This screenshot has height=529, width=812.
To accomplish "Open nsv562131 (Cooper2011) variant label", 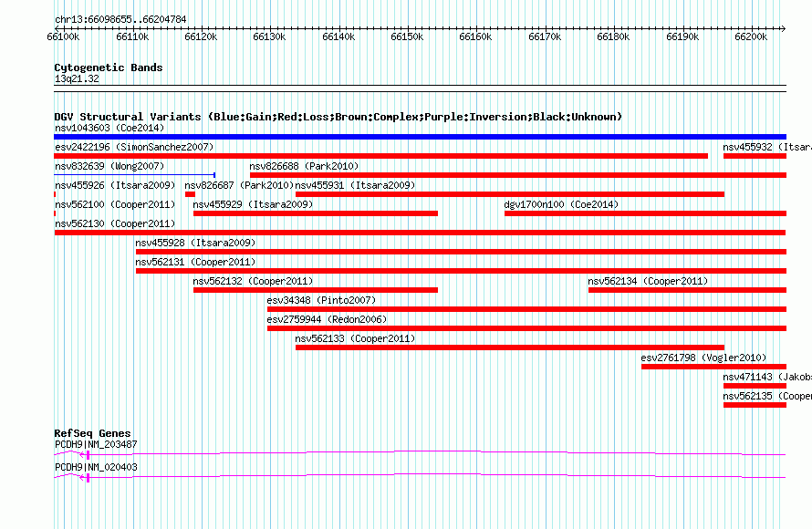I will coord(195,262).
